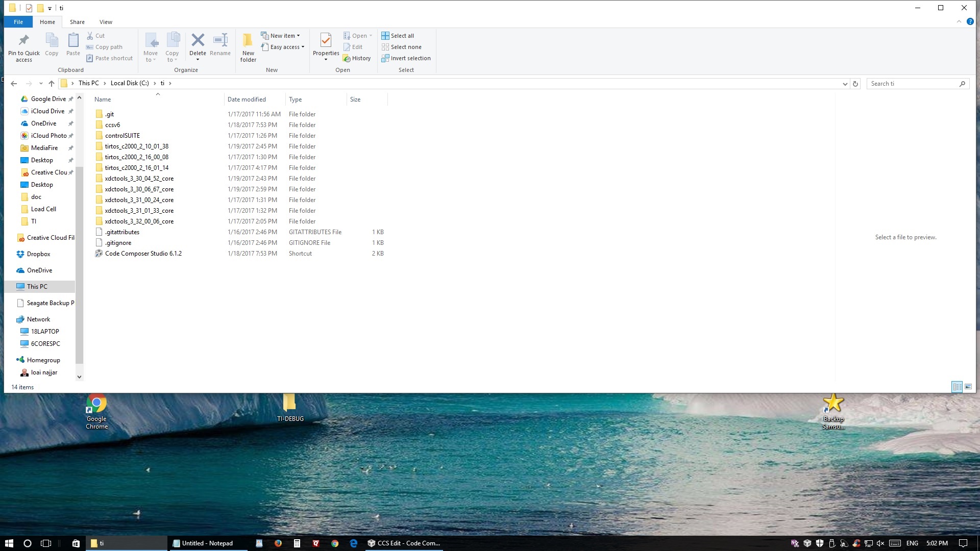Click the Up one level arrow

pyautogui.click(x=51, y=84)
